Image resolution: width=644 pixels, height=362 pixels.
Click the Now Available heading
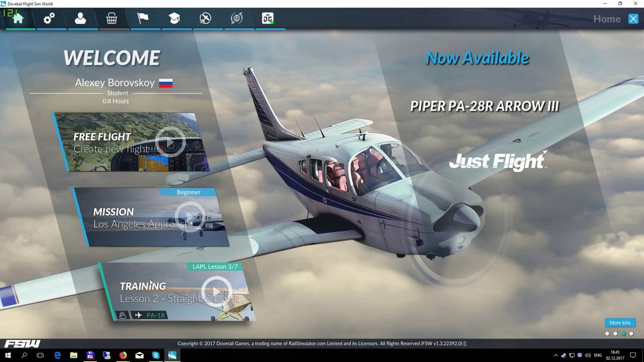click(477, 58)
